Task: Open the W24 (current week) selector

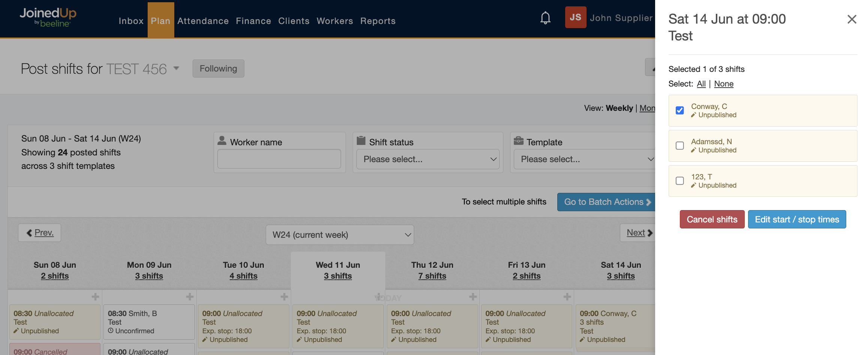Action: [x=340, y=235]
